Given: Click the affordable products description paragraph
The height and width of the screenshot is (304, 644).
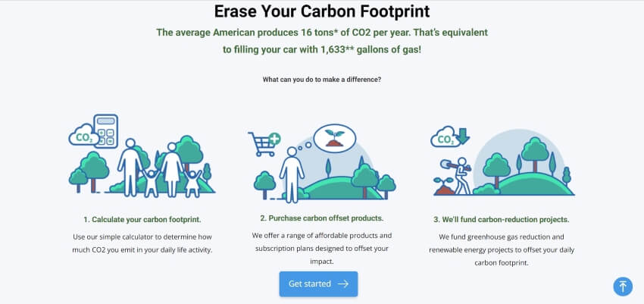Looking at the screenshot, I should [321, 248].
